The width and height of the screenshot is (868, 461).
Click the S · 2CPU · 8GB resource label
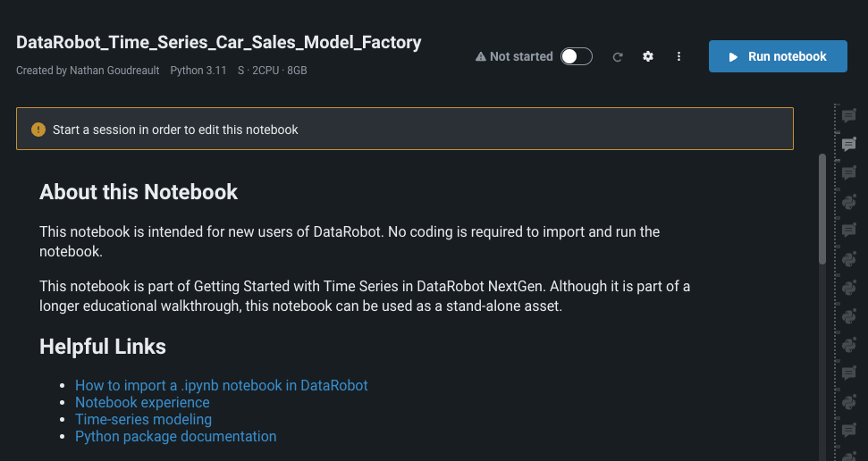click(272, 70)
